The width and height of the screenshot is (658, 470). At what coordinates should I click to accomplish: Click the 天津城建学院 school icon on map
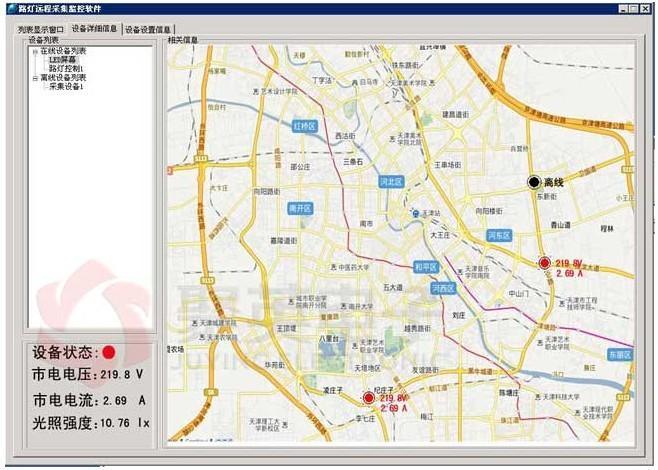[194, 323]
